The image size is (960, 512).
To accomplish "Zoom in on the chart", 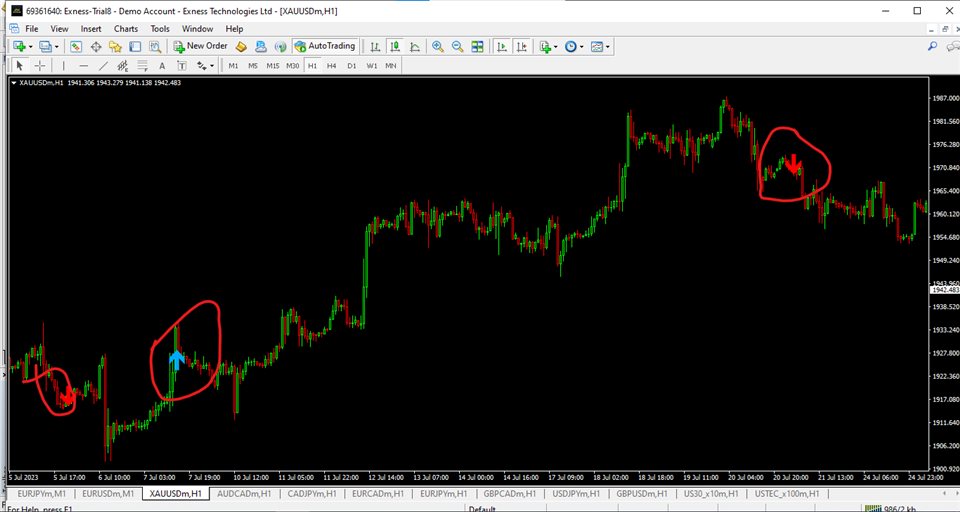I will pyautogui.click(x=438, y=47).
